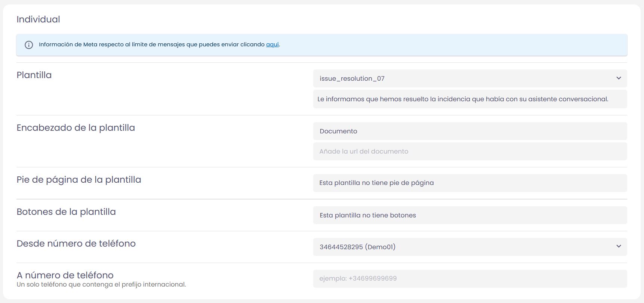
Task: Click the 'Botones de la plantilla' label
Action: click(66, 212)
